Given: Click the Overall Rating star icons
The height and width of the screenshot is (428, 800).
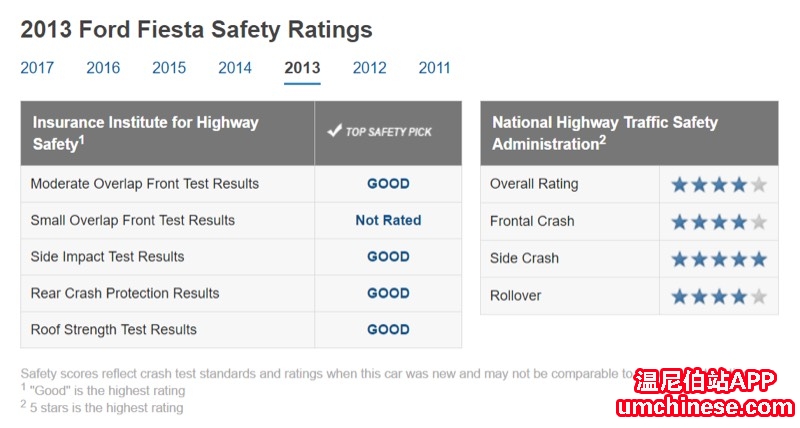Looking at the screenshot, I should point(719,185).
